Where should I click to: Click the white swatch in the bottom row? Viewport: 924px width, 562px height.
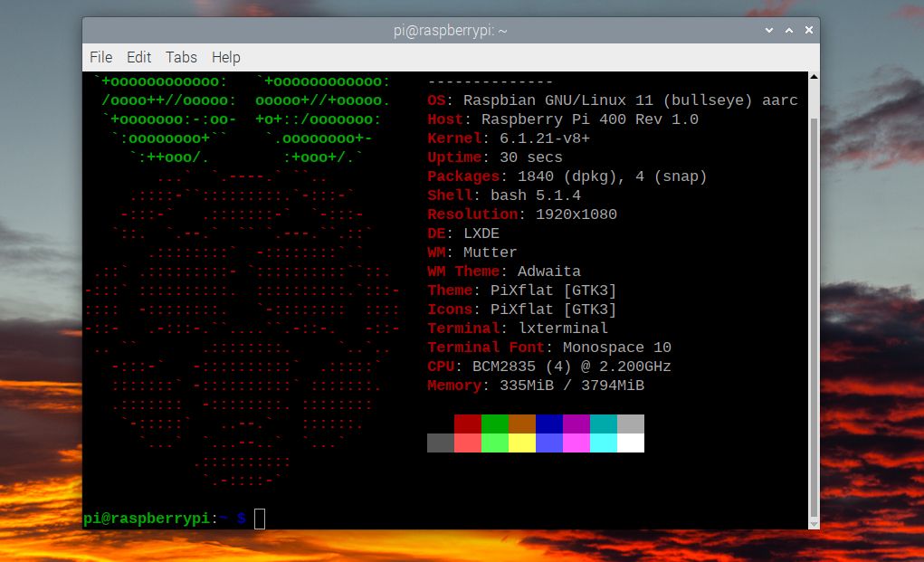[631, 443]
